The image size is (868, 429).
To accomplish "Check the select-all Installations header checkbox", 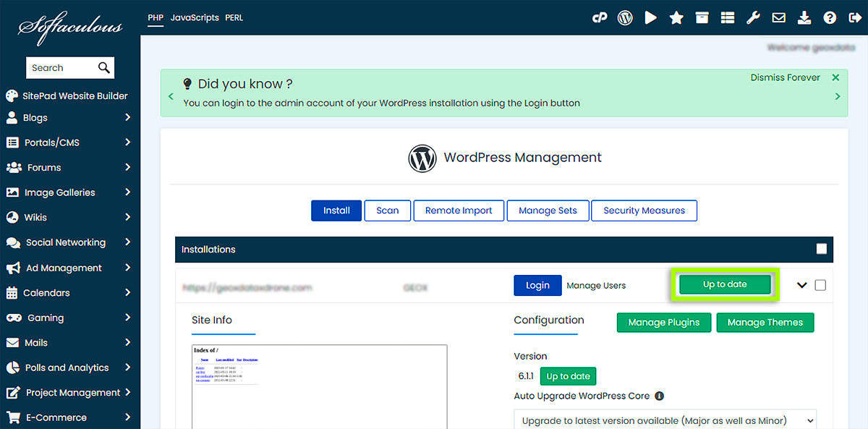I will [821, 249].
